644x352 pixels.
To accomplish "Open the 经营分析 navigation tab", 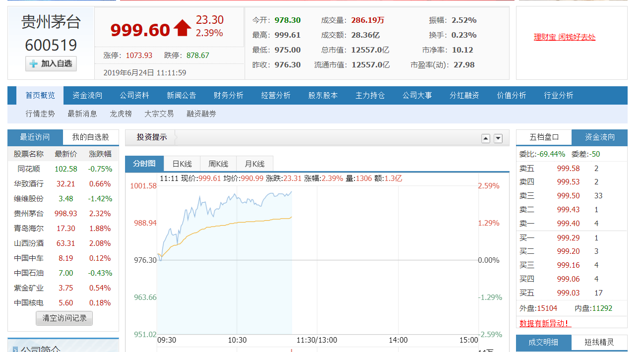I will click(x=276, y=96).
